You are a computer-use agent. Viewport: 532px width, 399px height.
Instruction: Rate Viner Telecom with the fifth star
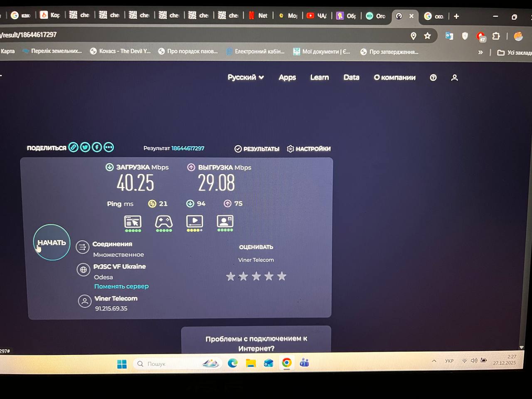(282, 276)
